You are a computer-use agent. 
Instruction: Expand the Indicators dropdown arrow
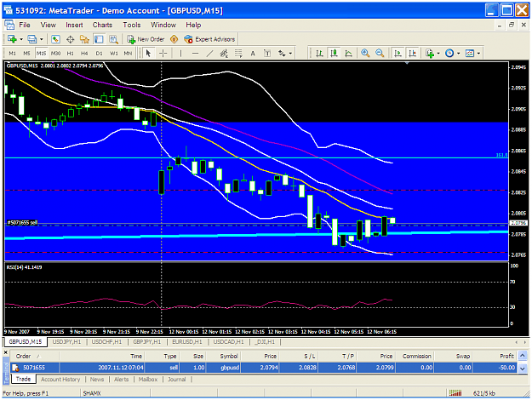[438, 54]
